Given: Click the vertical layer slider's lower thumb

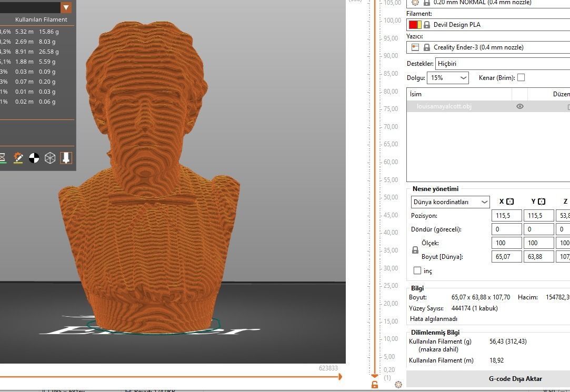Looking at the screenshot, I should point(375,376).
